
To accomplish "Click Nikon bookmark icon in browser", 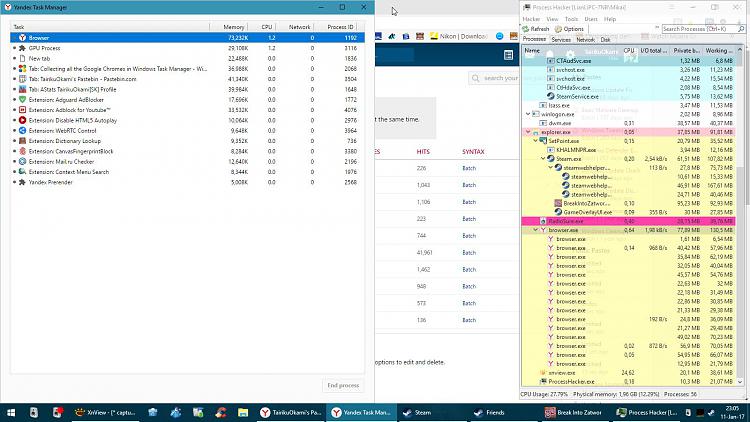I will [x=434, y=36].
